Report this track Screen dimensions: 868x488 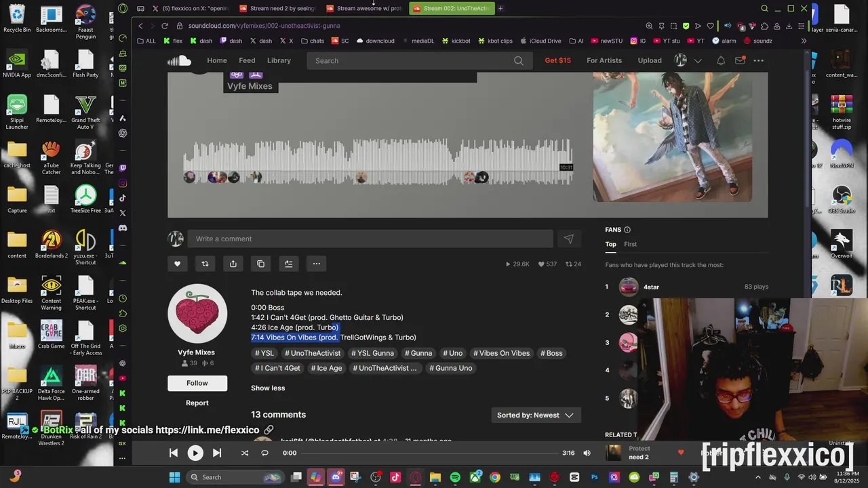coord(197,403)
